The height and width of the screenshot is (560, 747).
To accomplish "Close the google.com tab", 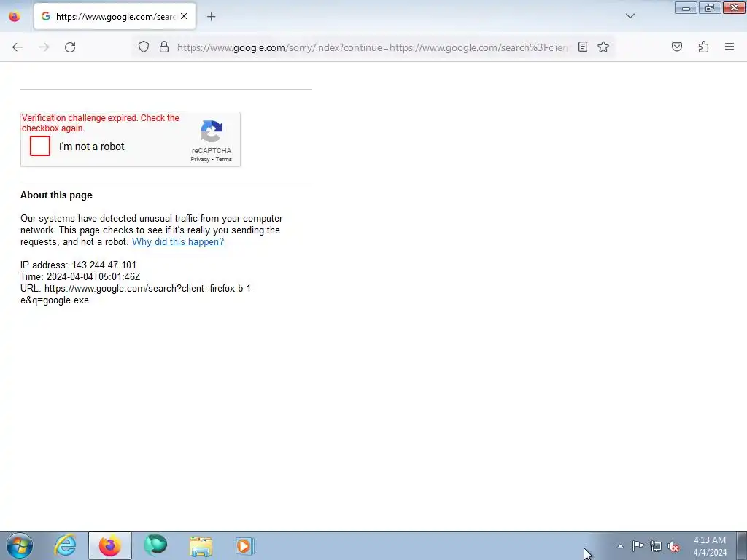I will pos(184,16).
